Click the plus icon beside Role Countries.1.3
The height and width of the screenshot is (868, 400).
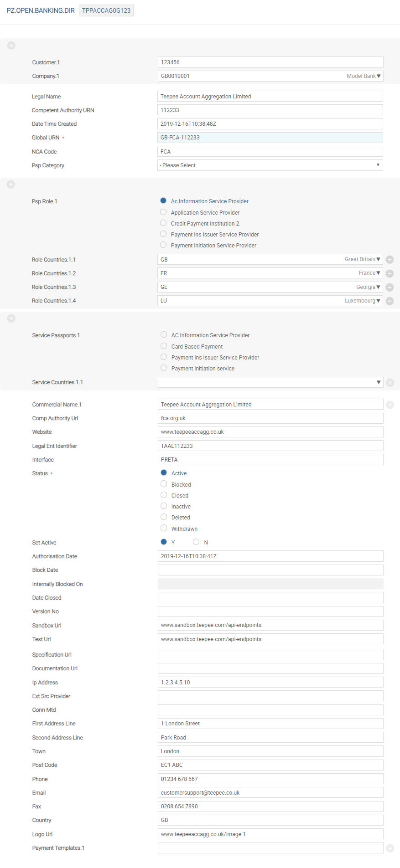pyautogui.click(x=390, y=288)
